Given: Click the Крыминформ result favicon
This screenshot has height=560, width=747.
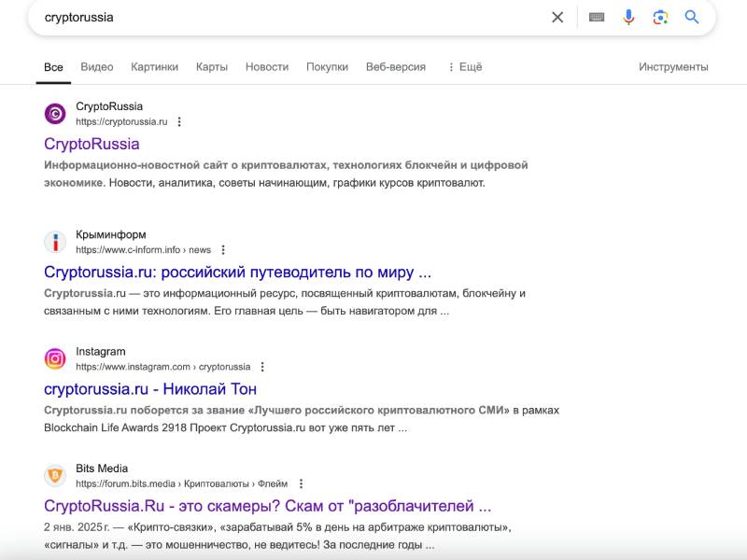Looking at the screenshot, I should (55, 242).
